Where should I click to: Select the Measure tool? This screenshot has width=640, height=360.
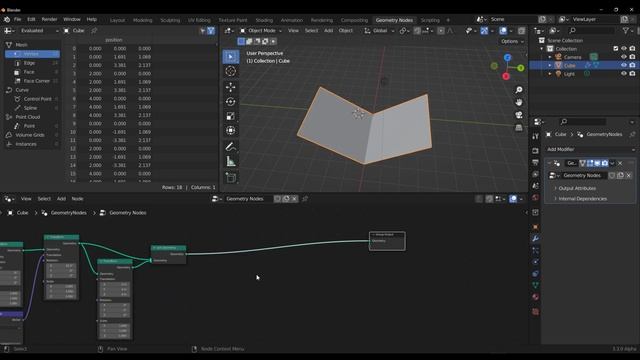(231, 161)
